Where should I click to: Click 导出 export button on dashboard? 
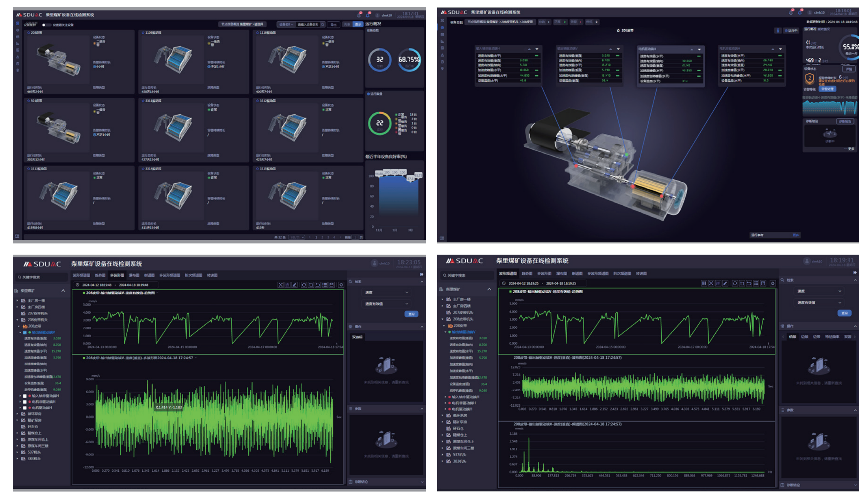coord(333,25)
